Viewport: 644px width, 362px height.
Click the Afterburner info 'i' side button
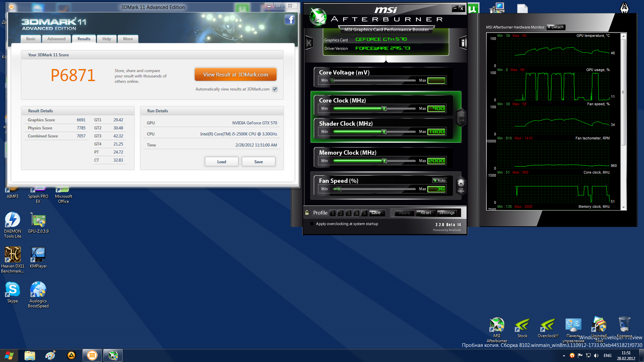coord(463,43)
